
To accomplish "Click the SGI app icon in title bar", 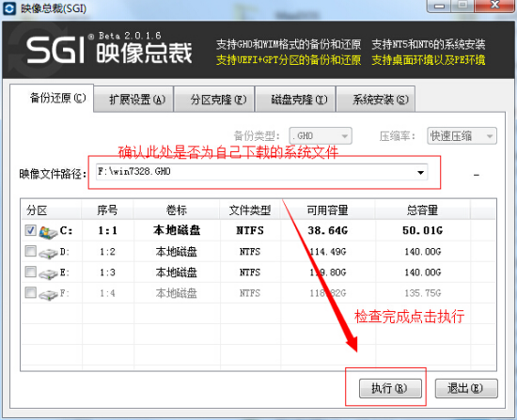I will 9,8.
